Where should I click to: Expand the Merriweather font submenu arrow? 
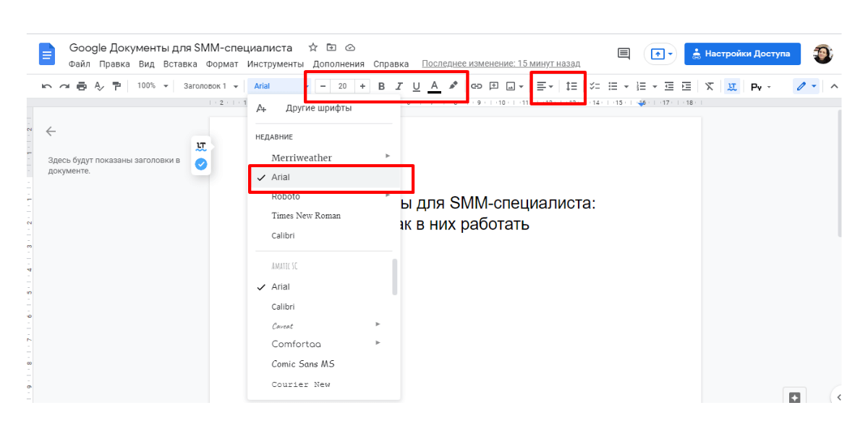(x=388, y=156)
